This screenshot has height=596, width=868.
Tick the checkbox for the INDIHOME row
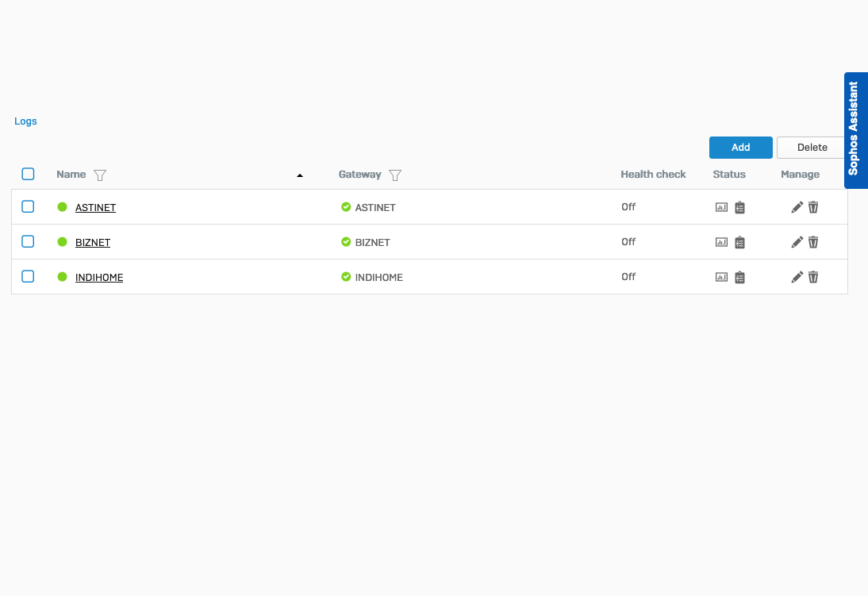tap(28, 276)
